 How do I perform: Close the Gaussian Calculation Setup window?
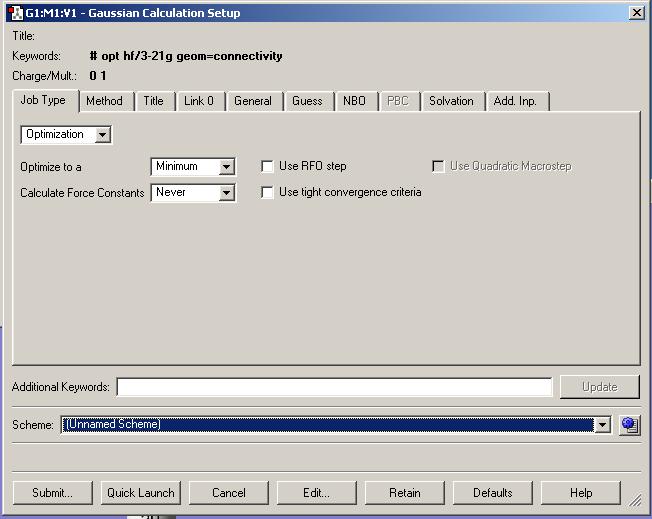637,13
